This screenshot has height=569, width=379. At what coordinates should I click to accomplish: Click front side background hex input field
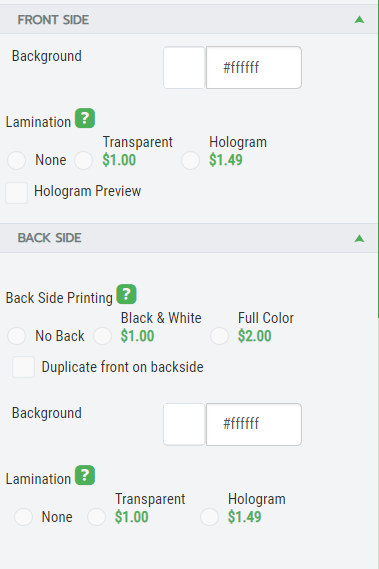[x=254, y=67]
